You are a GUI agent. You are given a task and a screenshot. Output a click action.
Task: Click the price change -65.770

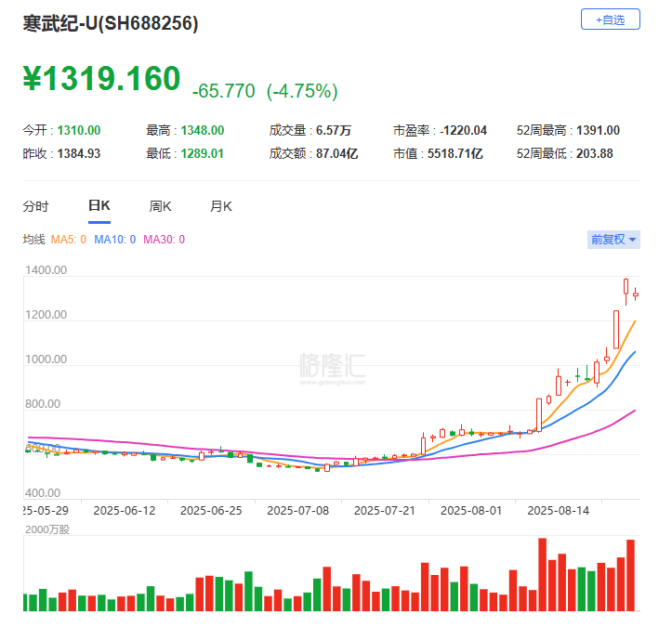point(223,91)
